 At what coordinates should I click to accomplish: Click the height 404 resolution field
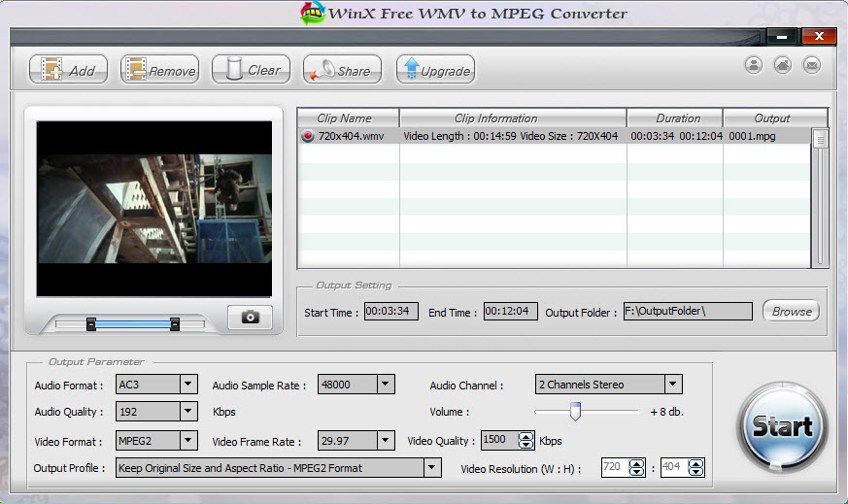click(x=675, y=467)
